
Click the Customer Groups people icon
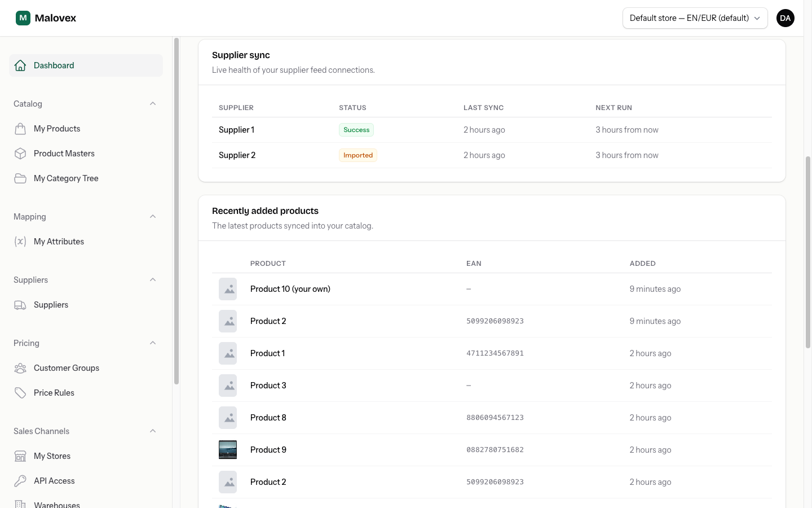(20, 368)
